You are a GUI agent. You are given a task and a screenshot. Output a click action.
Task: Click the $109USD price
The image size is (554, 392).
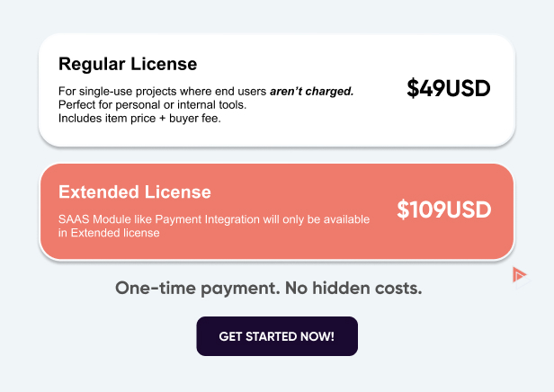444,210
